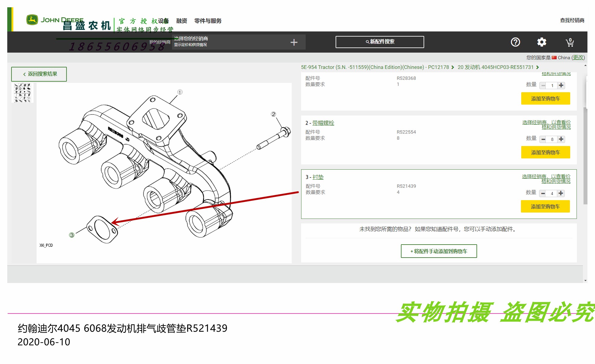Open the 设备 menu

click(x=164, y=21)
